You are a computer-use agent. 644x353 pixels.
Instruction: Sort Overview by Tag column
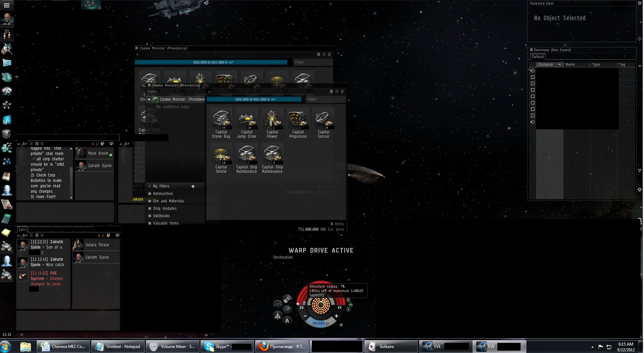tap(626, 64)
